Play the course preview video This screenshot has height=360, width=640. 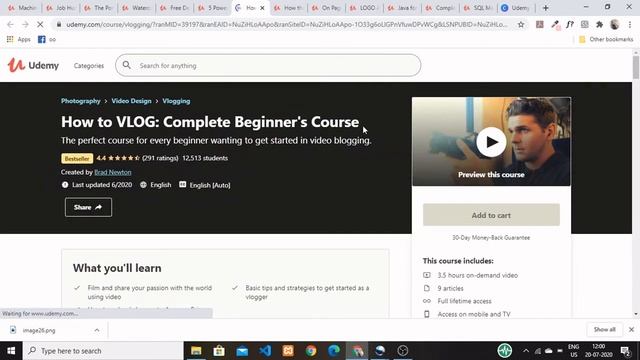[x=491, y=142]
